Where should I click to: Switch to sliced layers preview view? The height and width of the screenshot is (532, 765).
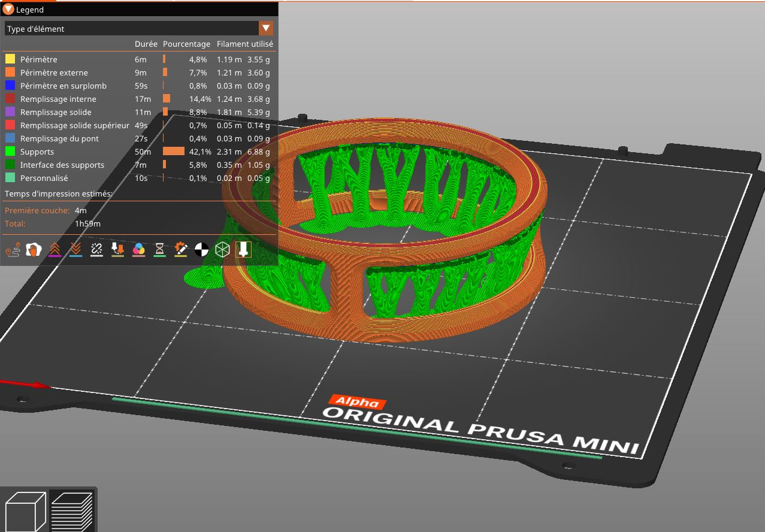pyautogui.click(x=72, y=511)
